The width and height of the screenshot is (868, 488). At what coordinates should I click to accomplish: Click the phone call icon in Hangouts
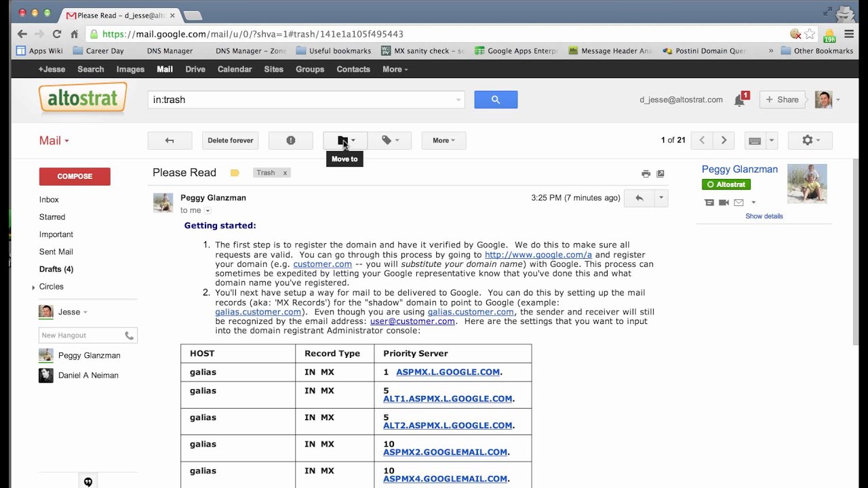129,335
